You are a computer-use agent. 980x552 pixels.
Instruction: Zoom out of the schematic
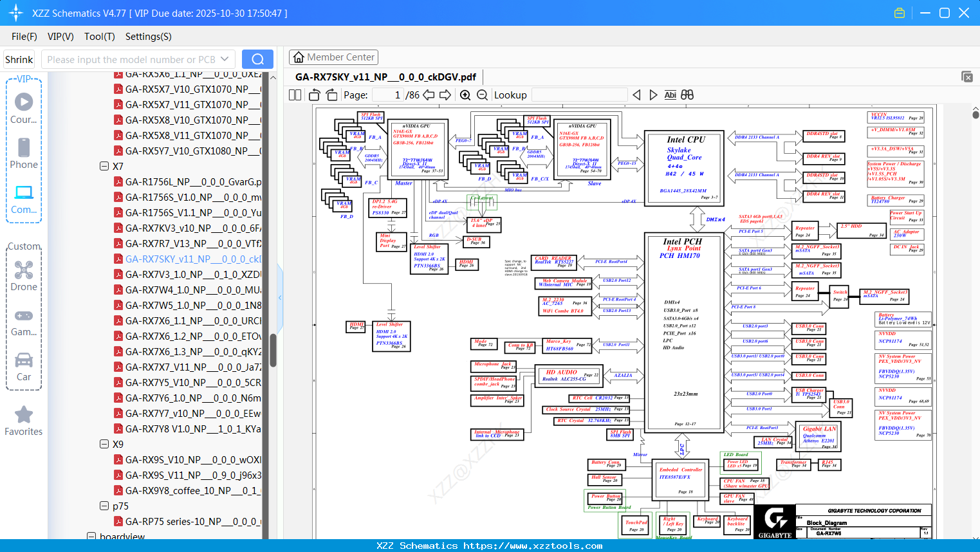click(x=483, y=95)
